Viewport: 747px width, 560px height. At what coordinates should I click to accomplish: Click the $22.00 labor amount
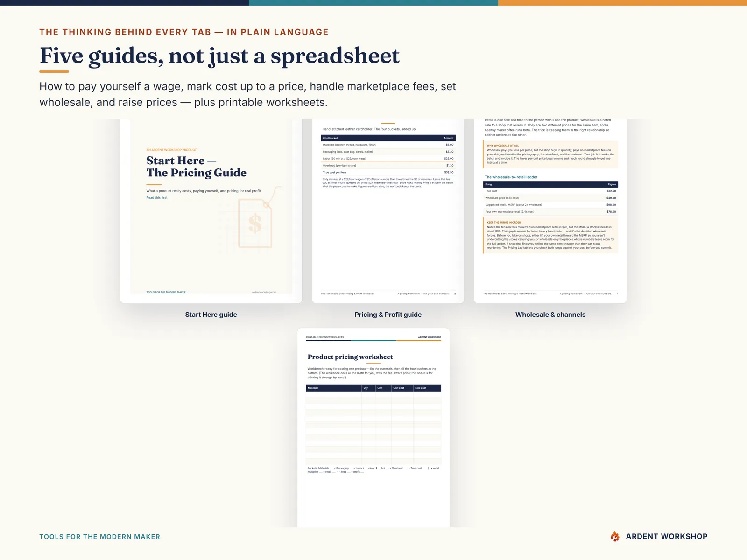[x=449, y=159]
